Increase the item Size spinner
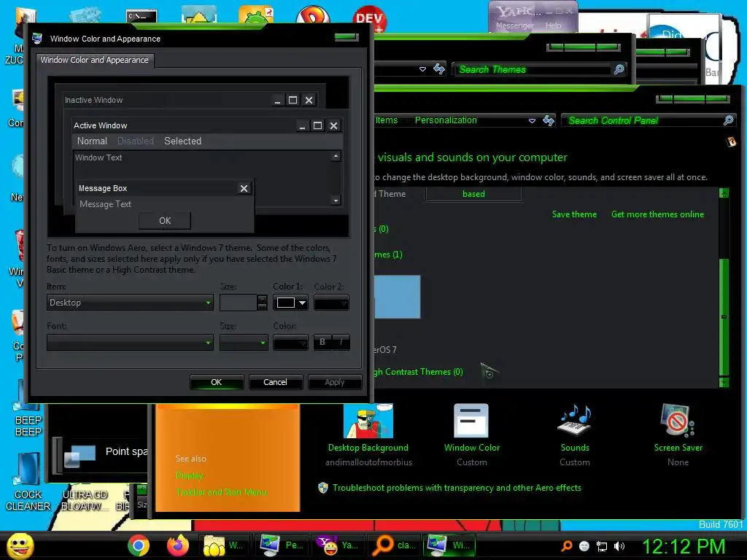The height and width of the screenshot is (560, 747). (x=262, y=298)
